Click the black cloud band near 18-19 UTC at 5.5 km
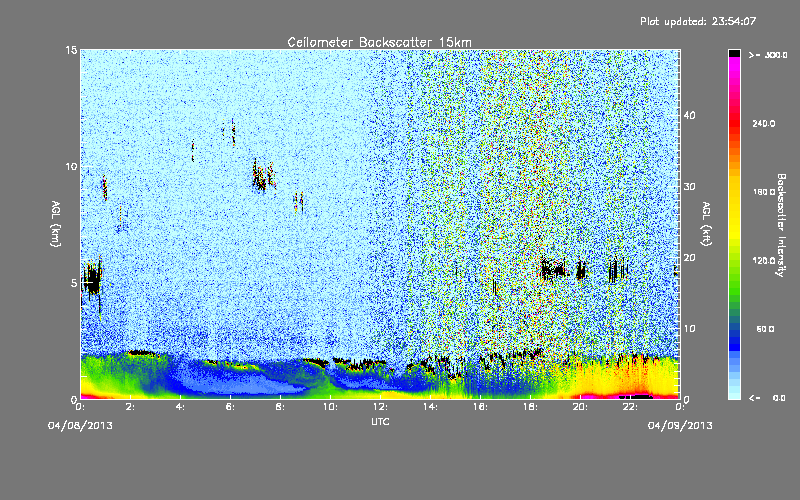800x500 pixels. (x=553, y=269)
